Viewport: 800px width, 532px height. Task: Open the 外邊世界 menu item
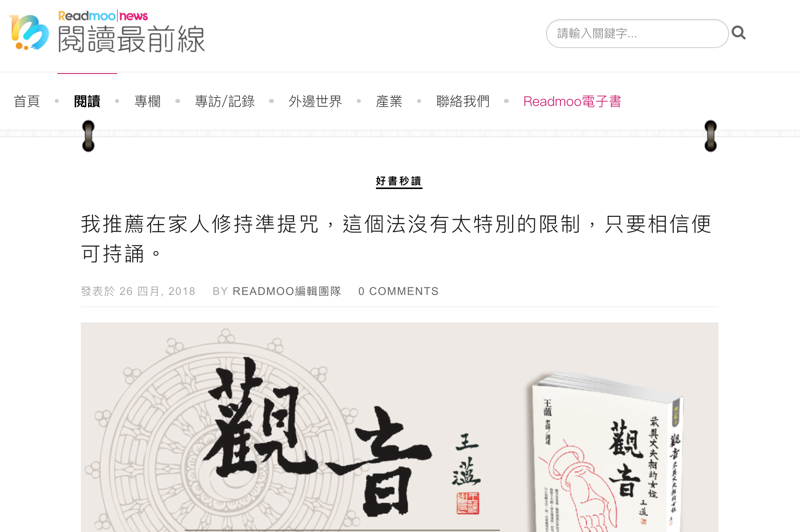tap(315, 101)
